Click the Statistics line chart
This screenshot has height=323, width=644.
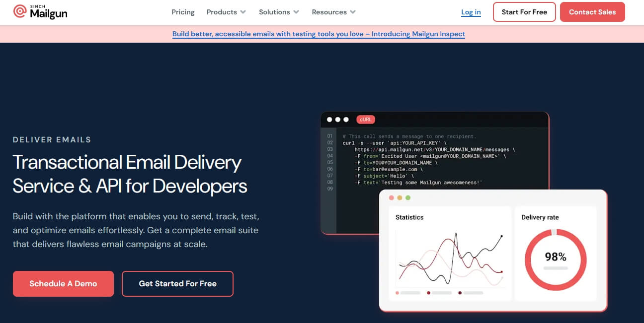coord(450,258)
